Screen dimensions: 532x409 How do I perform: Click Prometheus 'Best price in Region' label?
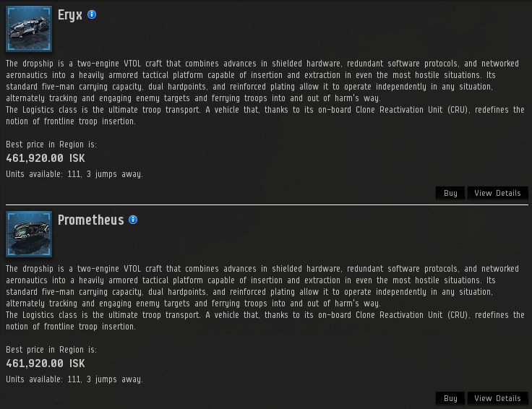tap(51, 350)
